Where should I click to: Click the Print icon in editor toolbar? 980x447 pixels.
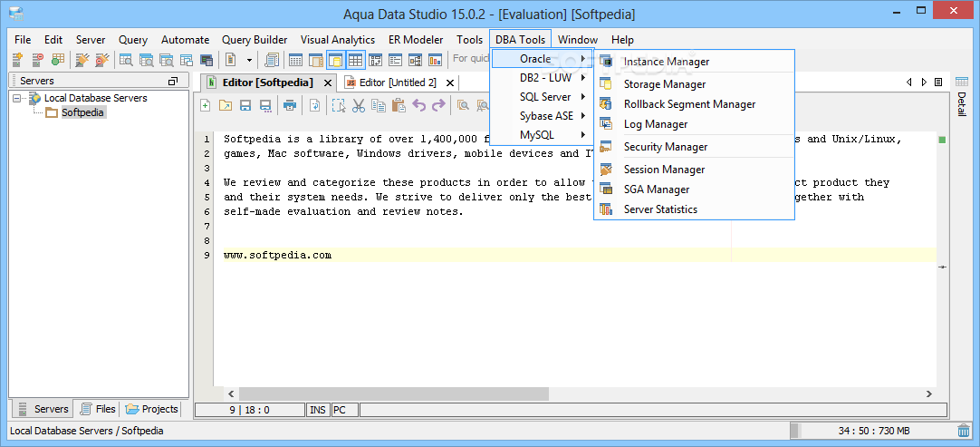289,105
